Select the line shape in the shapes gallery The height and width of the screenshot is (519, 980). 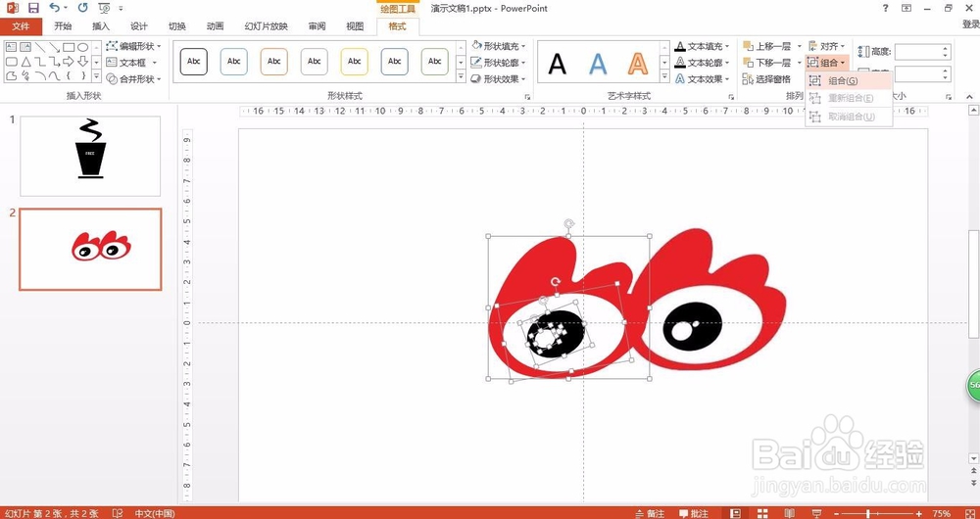click(x=40, y=47)
